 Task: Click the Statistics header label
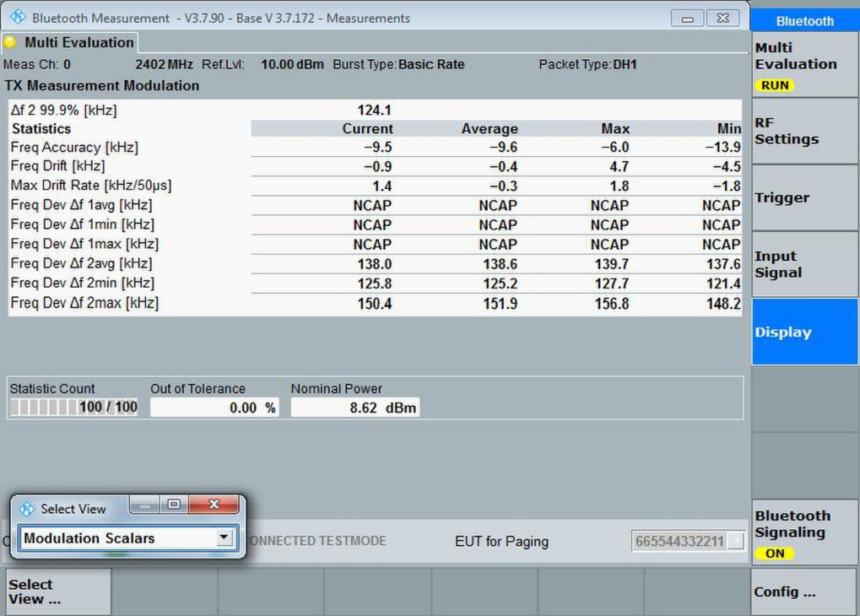41,128
